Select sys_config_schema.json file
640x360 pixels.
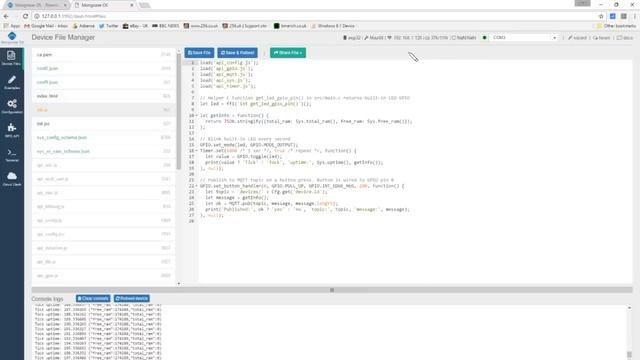coord(104,138)
